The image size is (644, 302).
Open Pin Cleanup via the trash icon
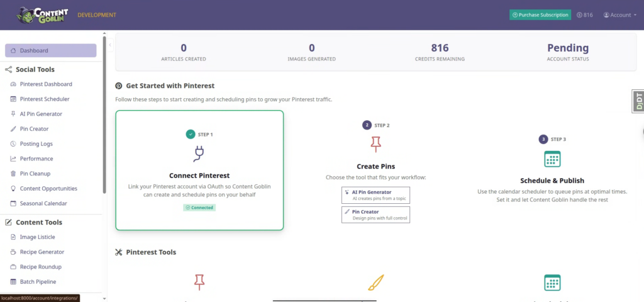point(13,174)
